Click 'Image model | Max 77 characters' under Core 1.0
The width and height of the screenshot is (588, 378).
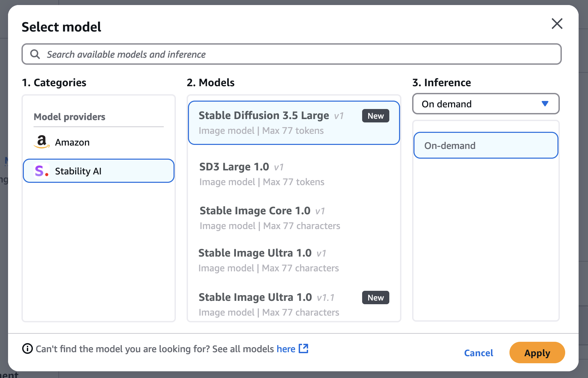pos(270,226)
